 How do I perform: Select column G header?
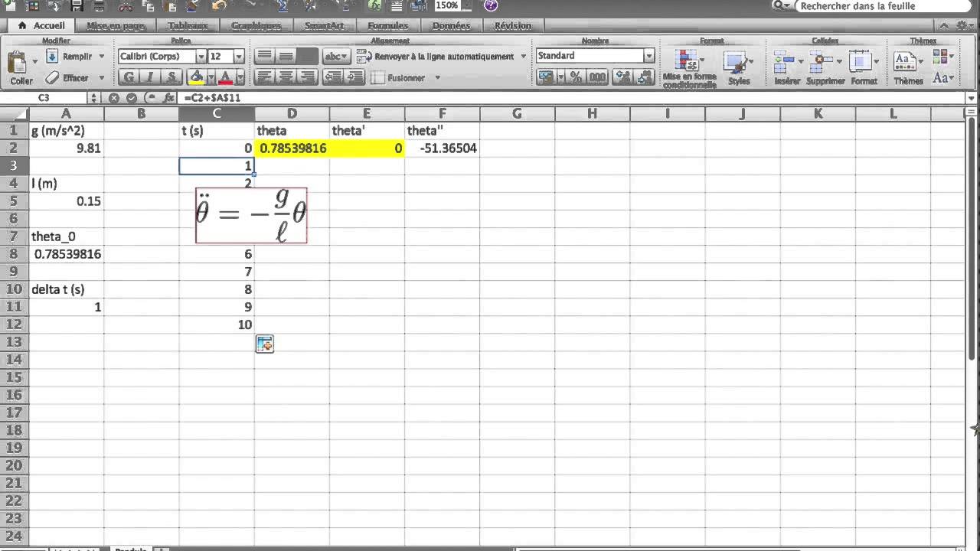click(x=517, y=113)
